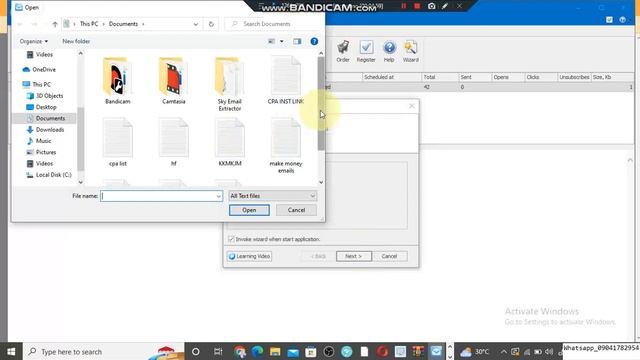
Task: Click the Open button in the dialog
Action: [249, 210]
